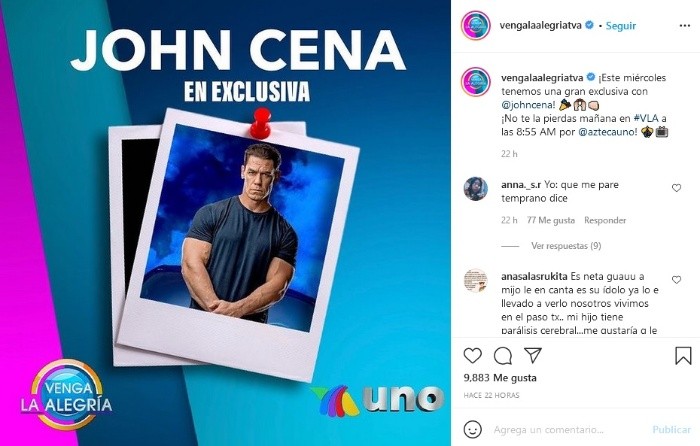The image size is (700, 446).
Task: Open the @aztecauno mention link
Action: pyautogui.click(x=608, y=132)
